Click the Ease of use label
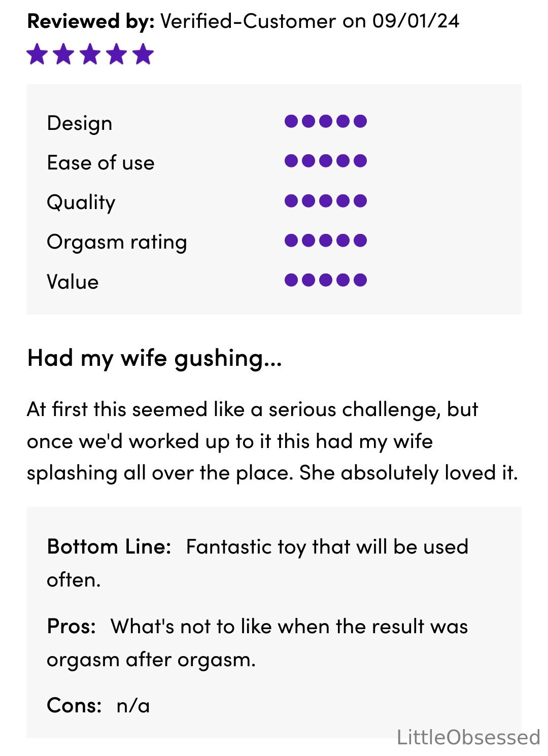548x756 pixels. coord(100,163)
